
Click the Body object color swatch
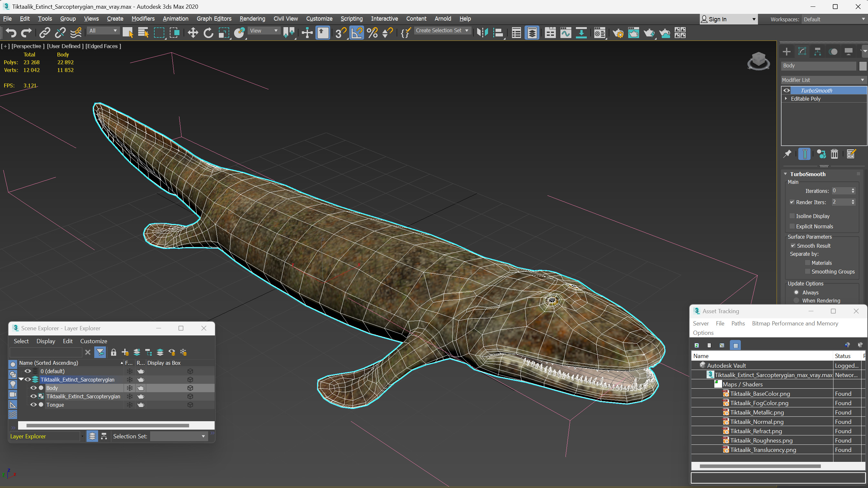click(x=862, y=66)
